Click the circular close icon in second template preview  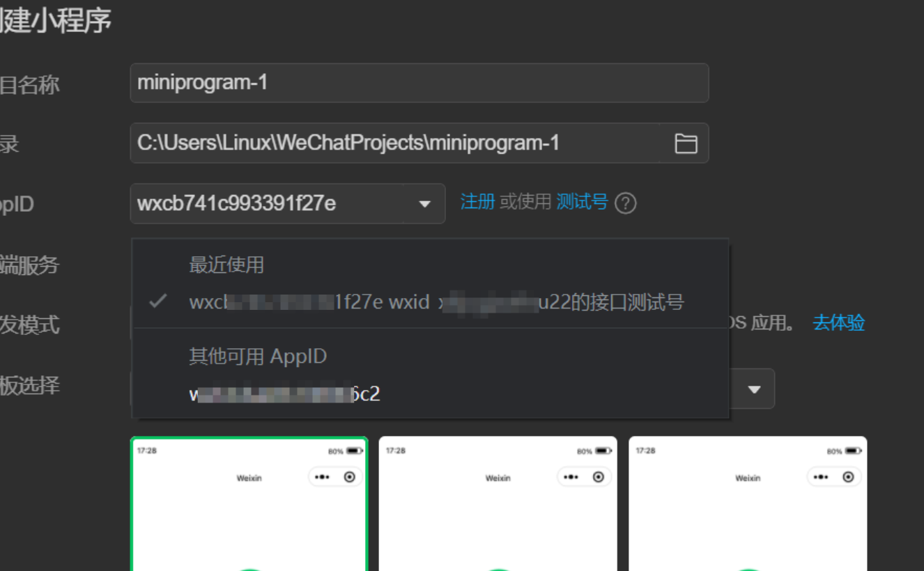599,477
